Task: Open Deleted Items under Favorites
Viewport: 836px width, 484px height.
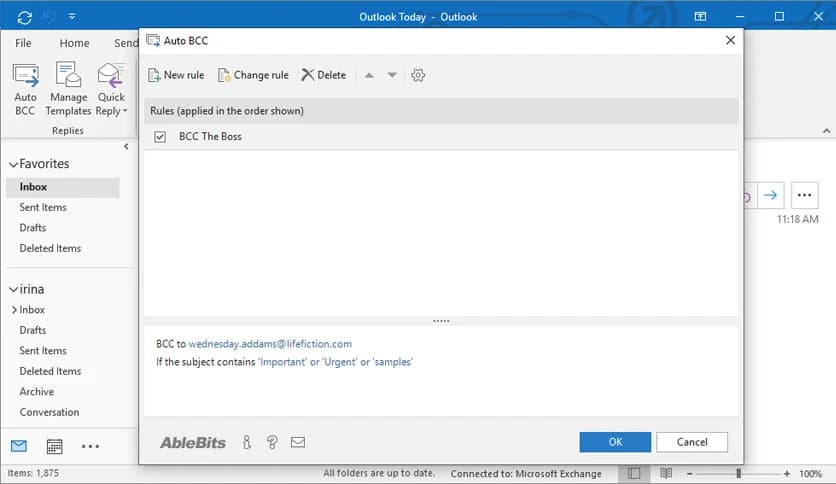Action: 50,248
